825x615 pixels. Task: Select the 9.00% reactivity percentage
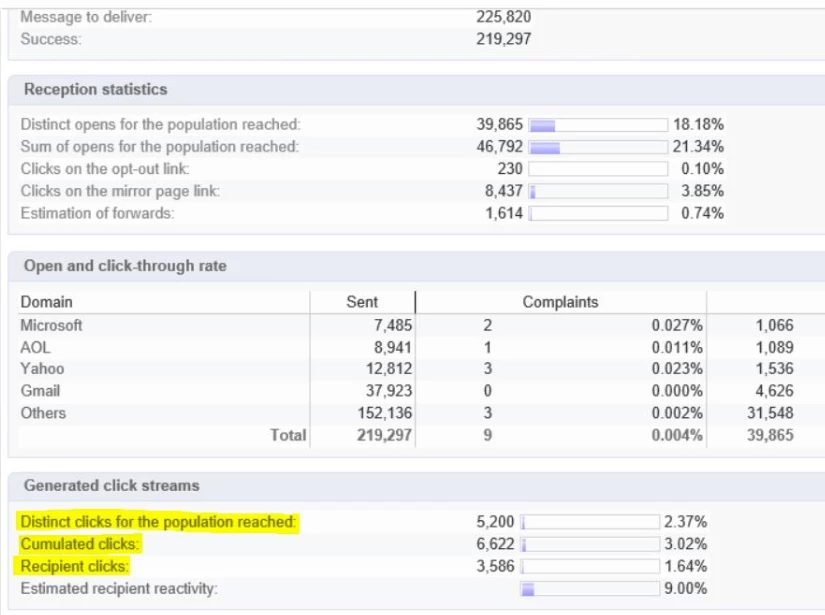686,588
